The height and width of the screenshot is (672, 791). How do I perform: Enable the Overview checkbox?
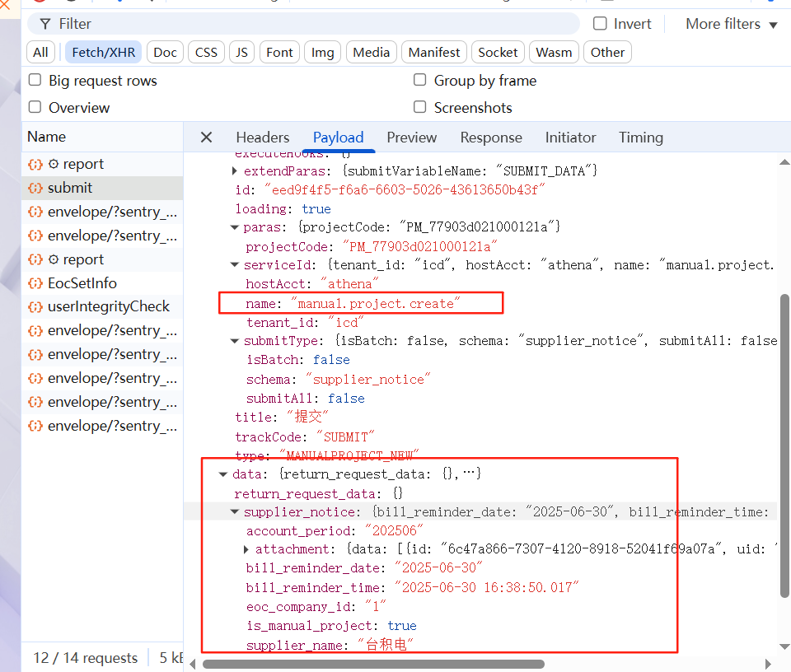[x=35, y=107]
